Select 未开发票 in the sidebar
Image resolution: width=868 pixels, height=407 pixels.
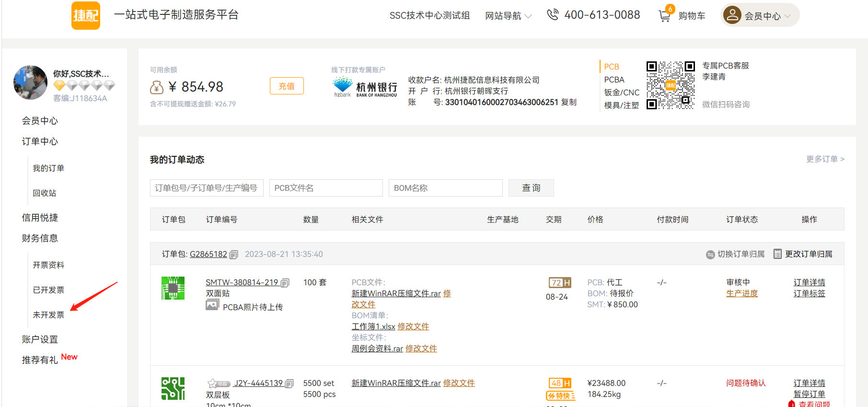click(48, 315)
